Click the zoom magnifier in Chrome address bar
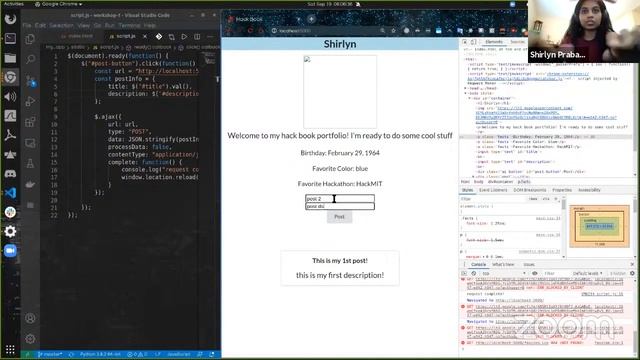The width and height of the screenshot is (640, 360). pyautogui.click(x=382, y=31)
